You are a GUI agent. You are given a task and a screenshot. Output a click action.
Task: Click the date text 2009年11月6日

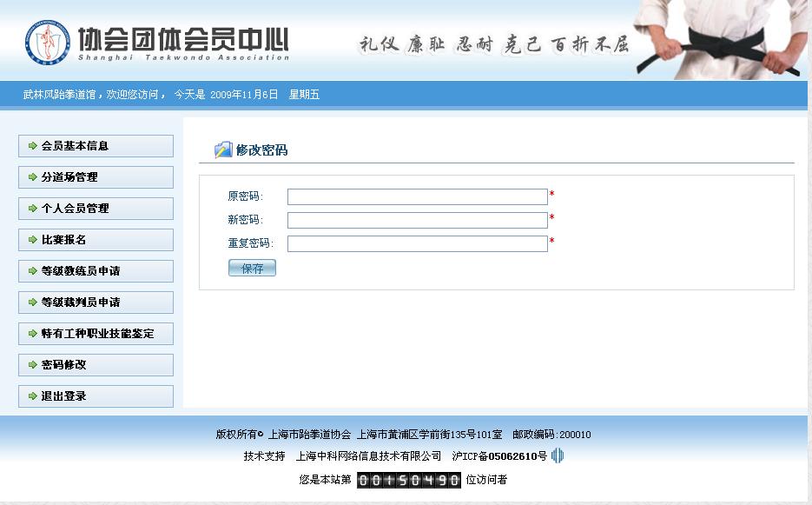pos(244,95)
